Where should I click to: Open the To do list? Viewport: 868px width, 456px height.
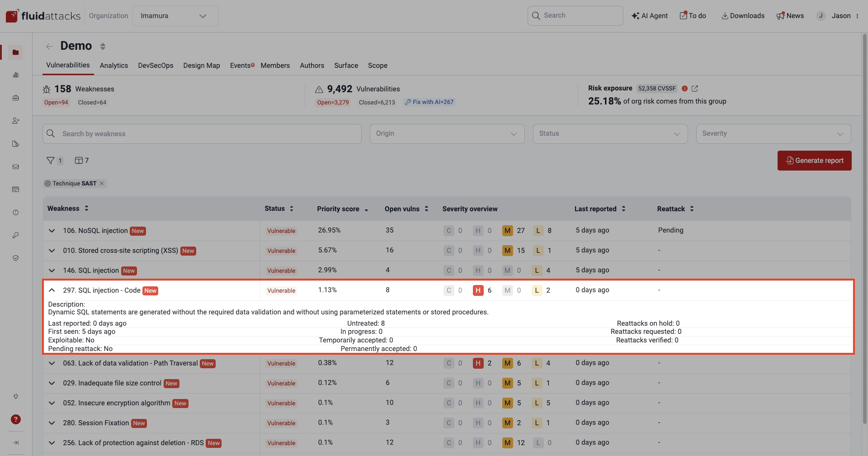click(693, 16)
